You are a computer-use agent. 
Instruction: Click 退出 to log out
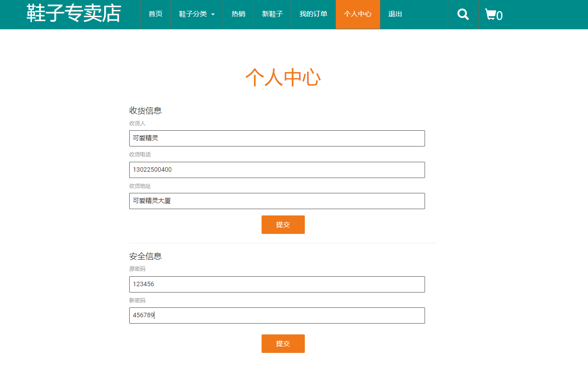click(x=394, y=14)
